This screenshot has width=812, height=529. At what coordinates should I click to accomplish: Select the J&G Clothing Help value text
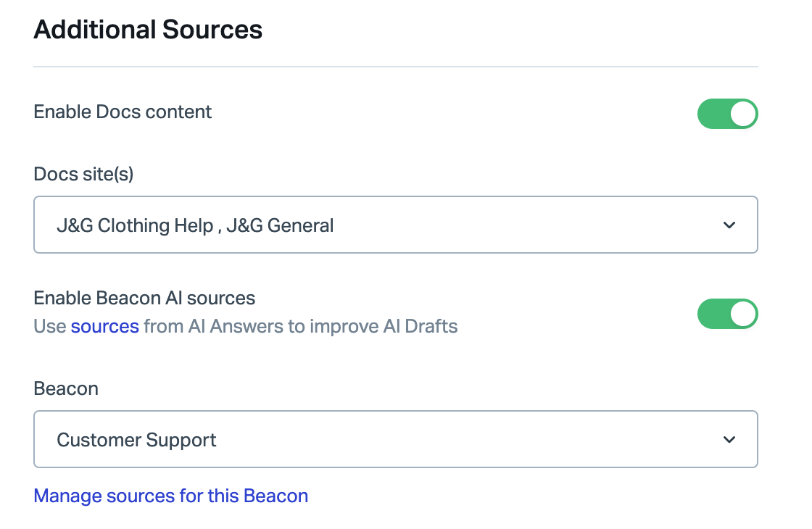click(x=135, y=225)
